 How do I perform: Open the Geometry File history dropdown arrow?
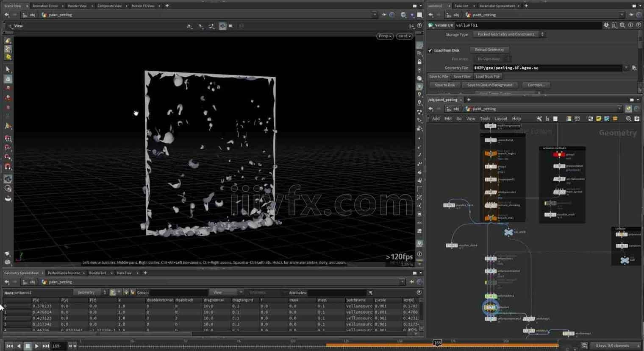(626, 68)
